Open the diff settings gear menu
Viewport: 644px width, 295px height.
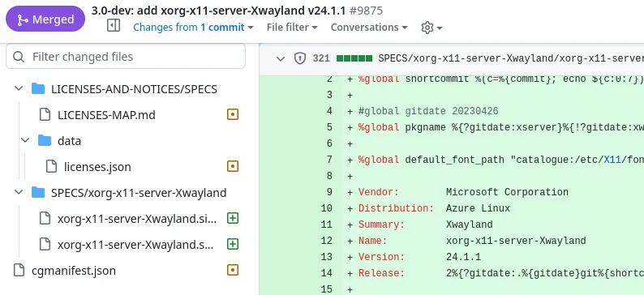pyautogui.click(x=431, y=28)
